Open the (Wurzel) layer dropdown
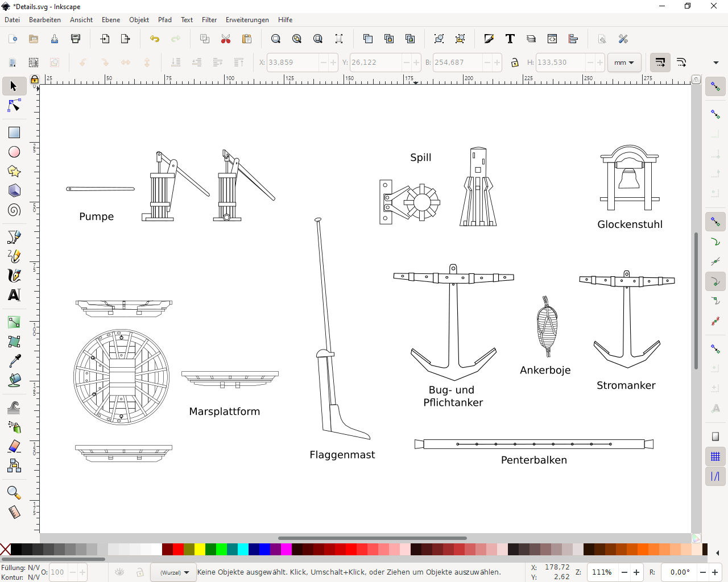 [173, 572]
